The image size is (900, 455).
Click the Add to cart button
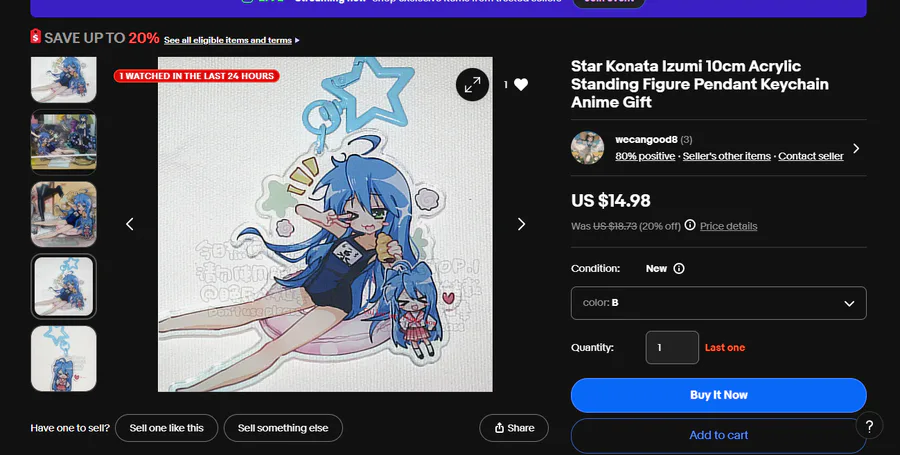(x=718, y=435)
